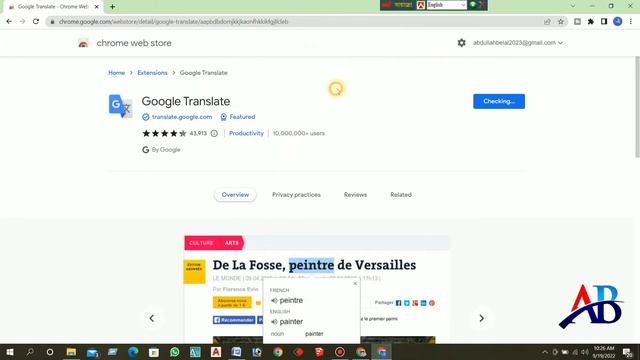Open ratings info icon next to 43,913
Image resolution: width=640 pixels, height=360 pixels.
[x=214, y=133]
